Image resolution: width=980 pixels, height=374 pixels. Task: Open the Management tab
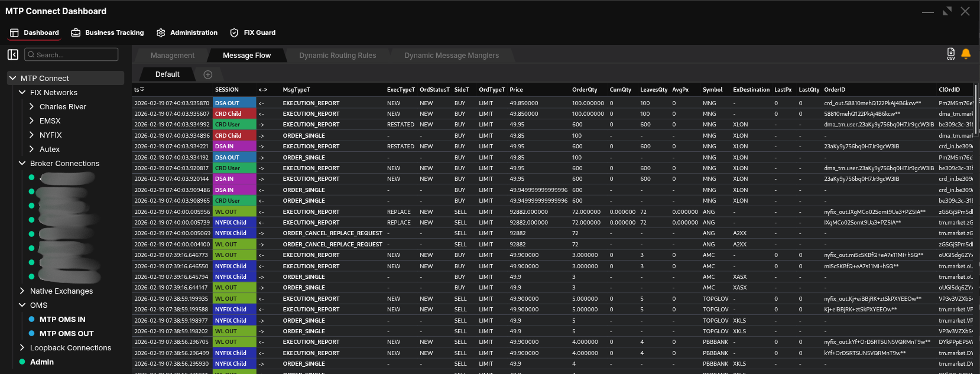click(172, 56)
